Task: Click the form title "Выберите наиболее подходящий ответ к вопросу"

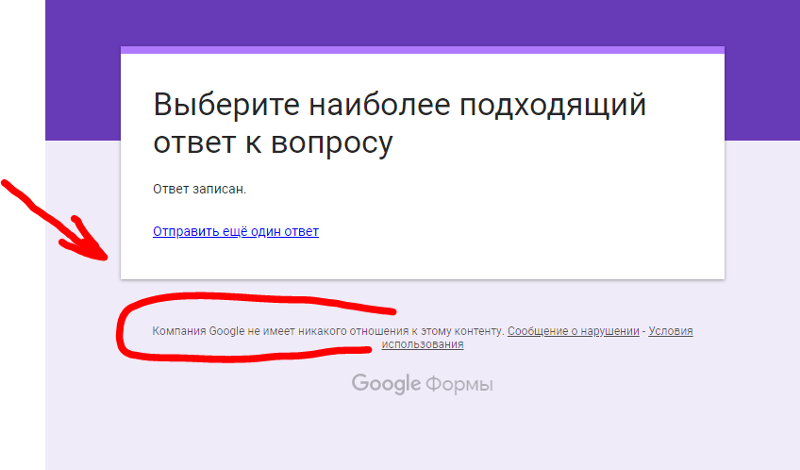Action: (399, 123)
